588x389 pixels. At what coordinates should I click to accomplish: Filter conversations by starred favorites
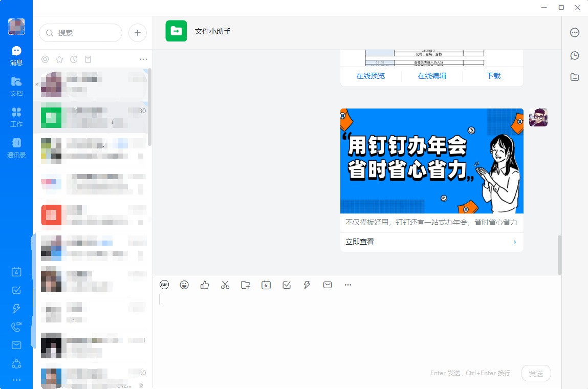59,59
